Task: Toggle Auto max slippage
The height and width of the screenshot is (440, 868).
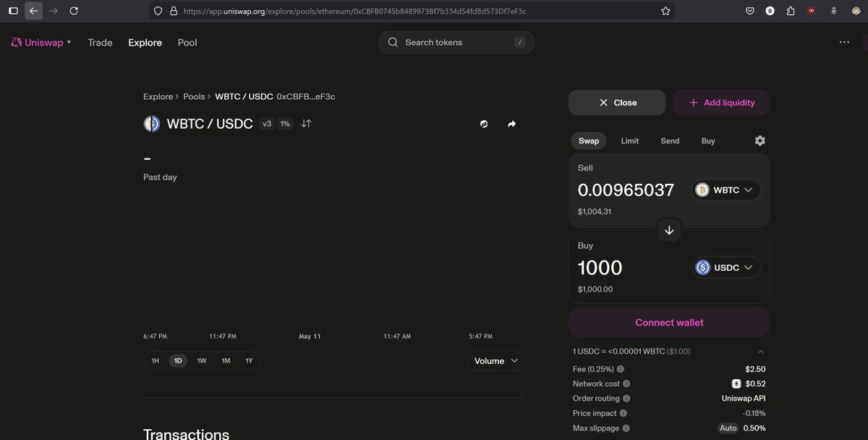Action: point(728,428)
